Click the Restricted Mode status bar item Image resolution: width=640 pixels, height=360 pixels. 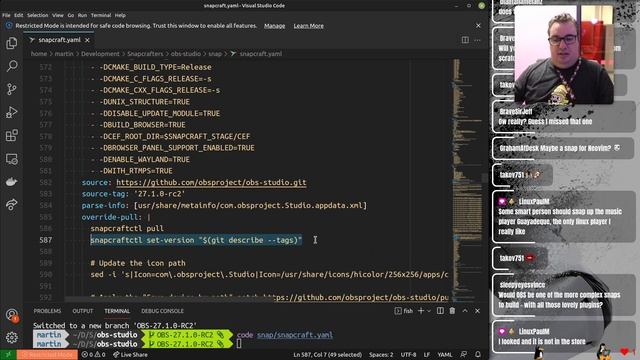(x=47, y=355)
